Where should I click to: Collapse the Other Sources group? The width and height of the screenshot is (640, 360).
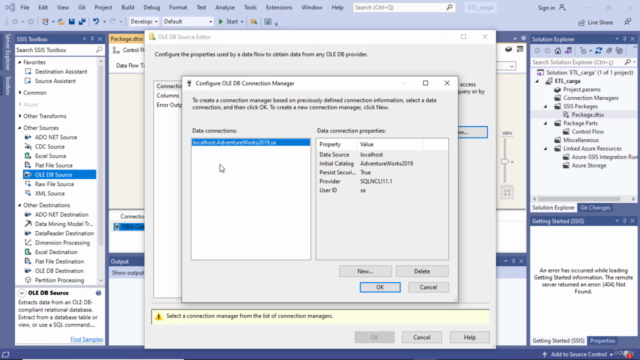coord(20,128)
